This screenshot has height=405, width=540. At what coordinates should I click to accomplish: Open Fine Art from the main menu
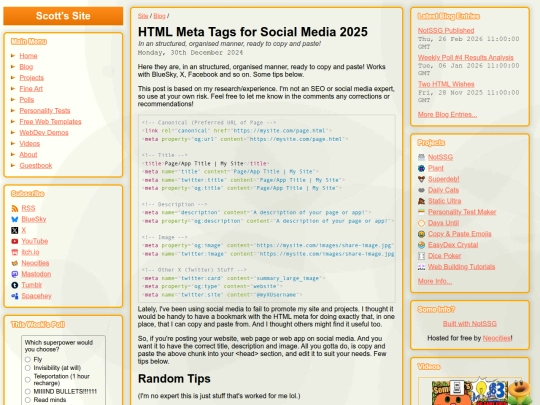point(31,89)
